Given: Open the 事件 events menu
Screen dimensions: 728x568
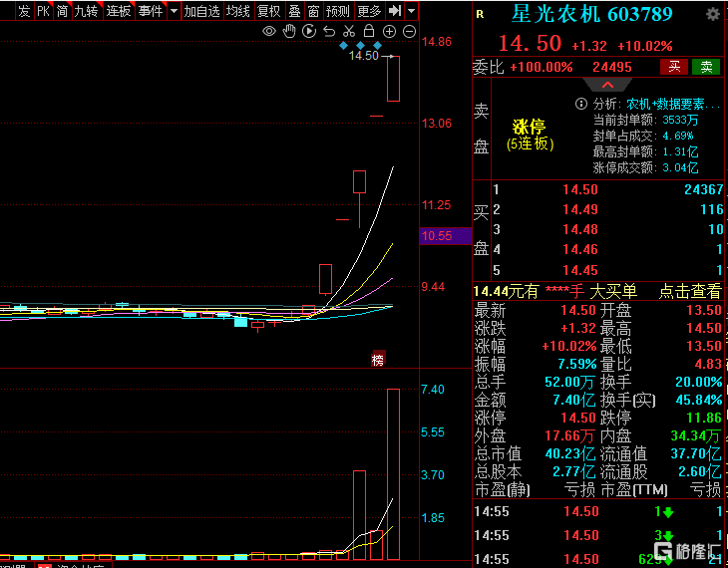Looking at the screenshot, I should 151,11.
